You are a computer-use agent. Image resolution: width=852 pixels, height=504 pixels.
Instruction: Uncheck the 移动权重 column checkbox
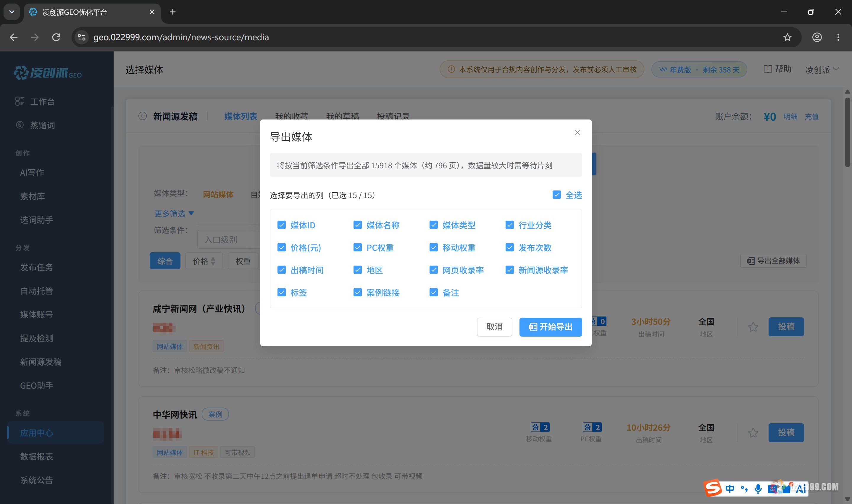[434, 247]
